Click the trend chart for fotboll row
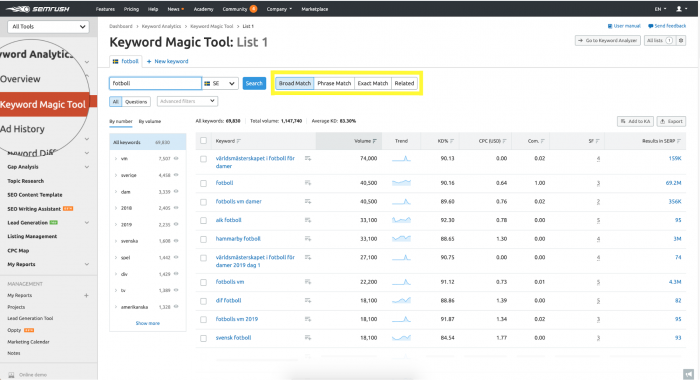 point(401,183)
